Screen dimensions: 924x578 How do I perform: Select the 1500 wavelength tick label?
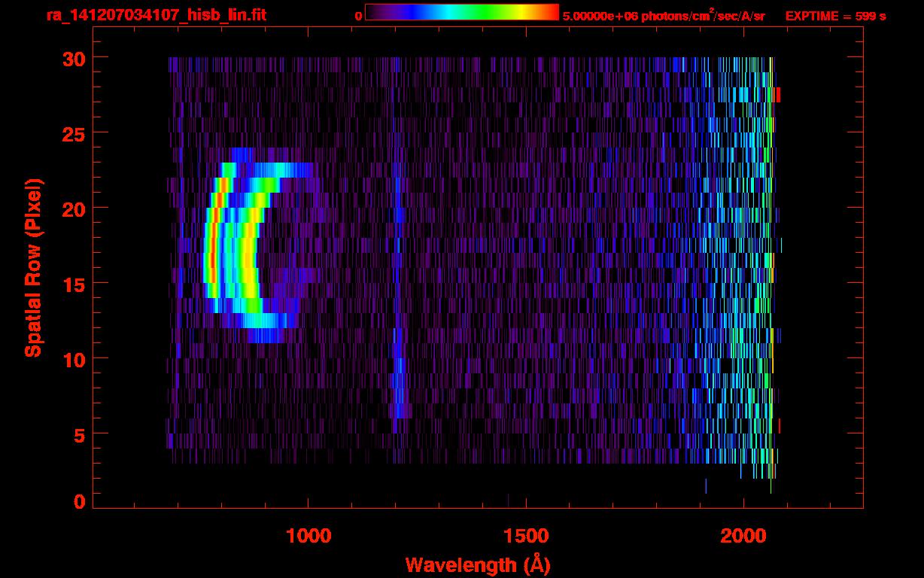[526, 536]
